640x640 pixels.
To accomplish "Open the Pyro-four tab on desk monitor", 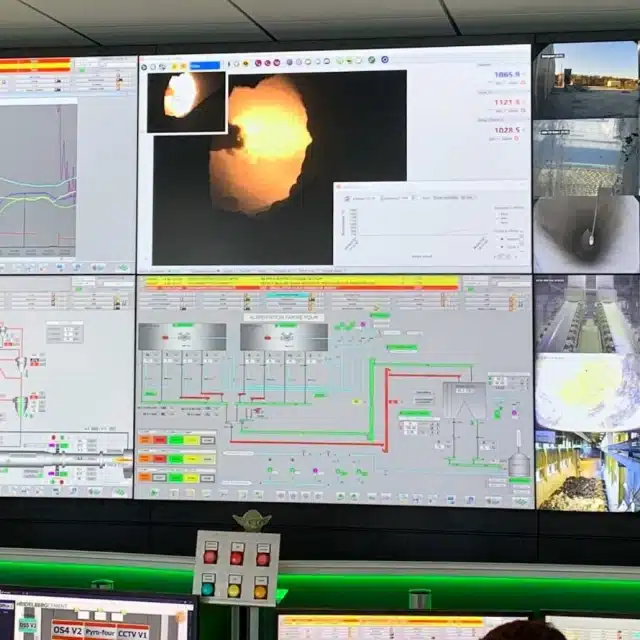I will (100, 631).
